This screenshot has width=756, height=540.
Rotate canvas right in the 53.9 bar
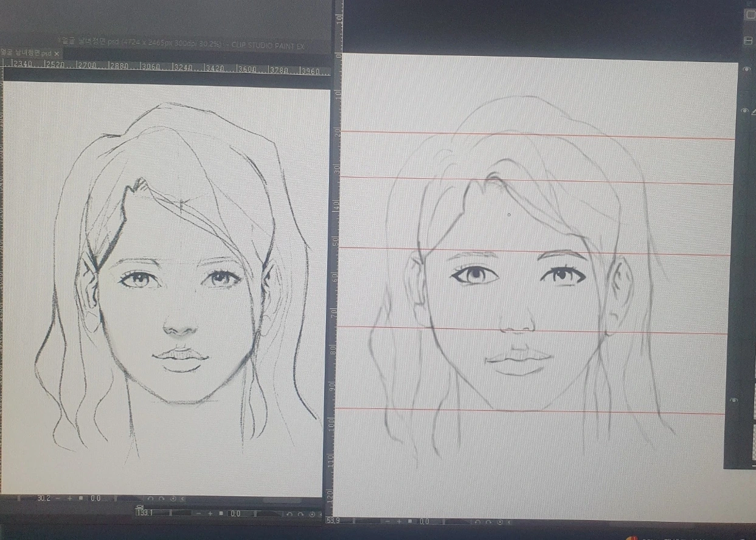click(x=488, y=522)
